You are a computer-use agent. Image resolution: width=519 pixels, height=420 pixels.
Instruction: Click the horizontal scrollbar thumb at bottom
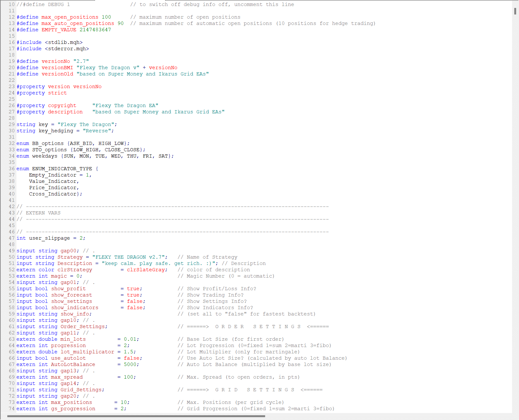[x=136, y=416]
